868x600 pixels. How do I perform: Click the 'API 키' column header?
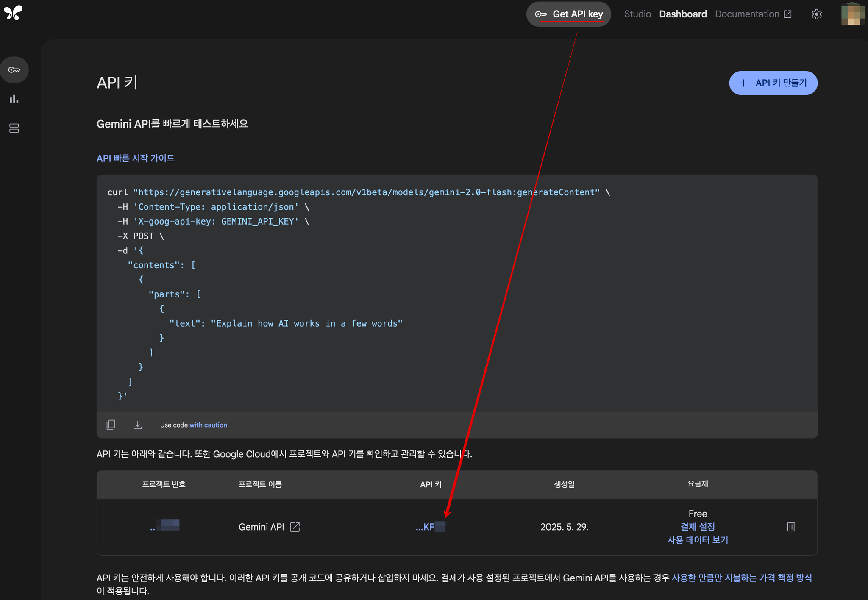click(431, 484)
